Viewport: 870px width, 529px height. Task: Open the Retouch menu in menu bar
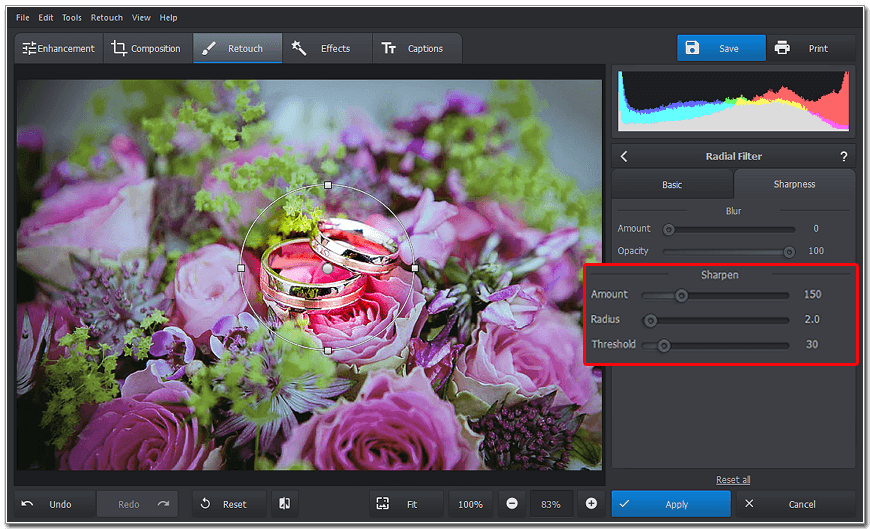click(107, 18)
